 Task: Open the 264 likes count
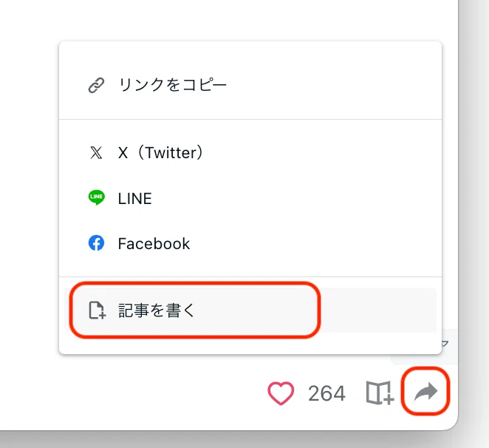tap(326, 393)
